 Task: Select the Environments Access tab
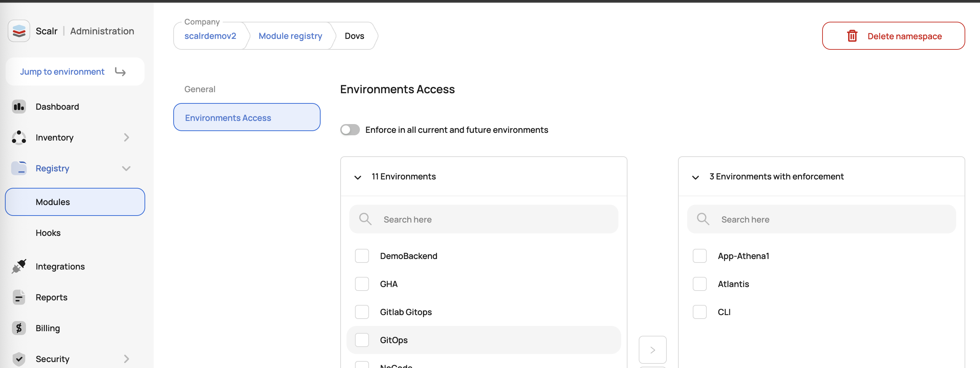coord(247,117)
